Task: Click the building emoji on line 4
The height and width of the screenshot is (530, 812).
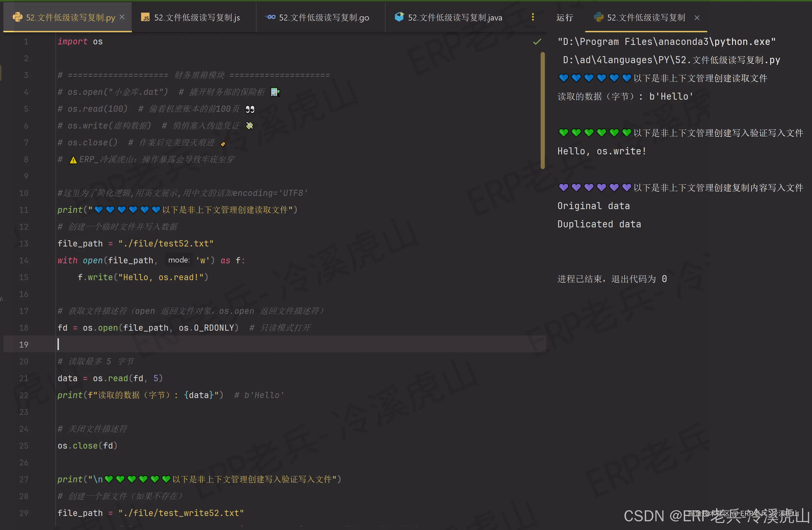Action: coord(275,92)
